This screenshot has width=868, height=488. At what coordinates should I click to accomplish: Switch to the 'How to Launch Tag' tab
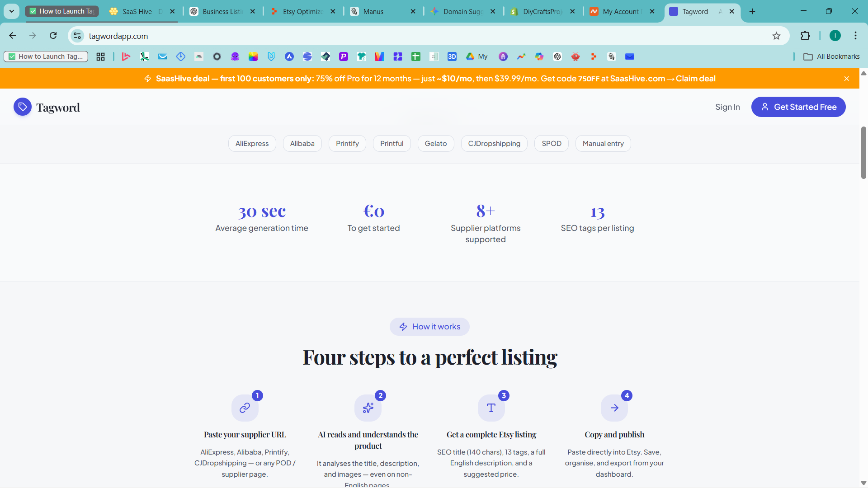pos(62,11)
